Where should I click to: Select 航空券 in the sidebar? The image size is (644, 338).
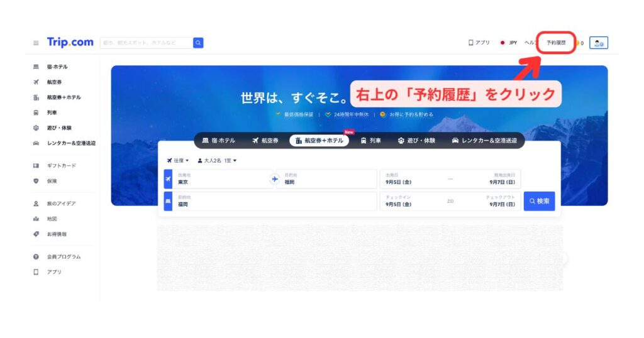tap(54, 82)
